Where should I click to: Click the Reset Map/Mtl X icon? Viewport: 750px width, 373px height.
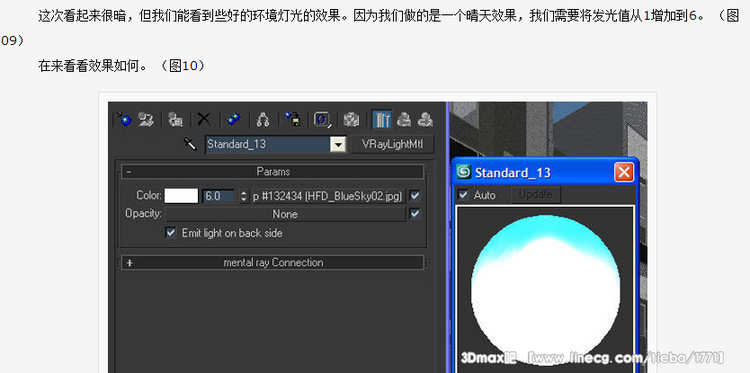pyautogui.click(x=204, y=119)
